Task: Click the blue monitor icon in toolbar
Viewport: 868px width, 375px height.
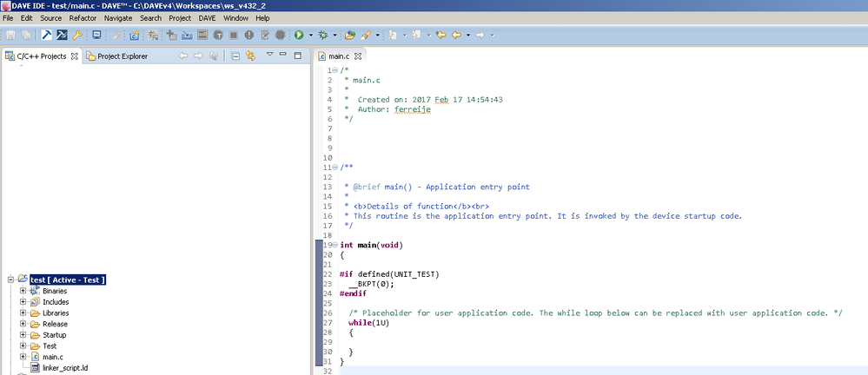Action: pos(96,35)
